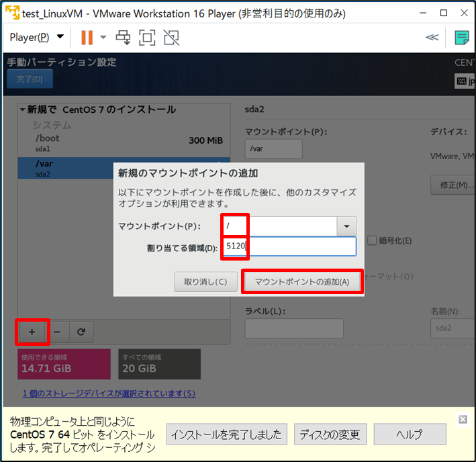Click 取り消し(C) cancel button

tap(205, 281)
